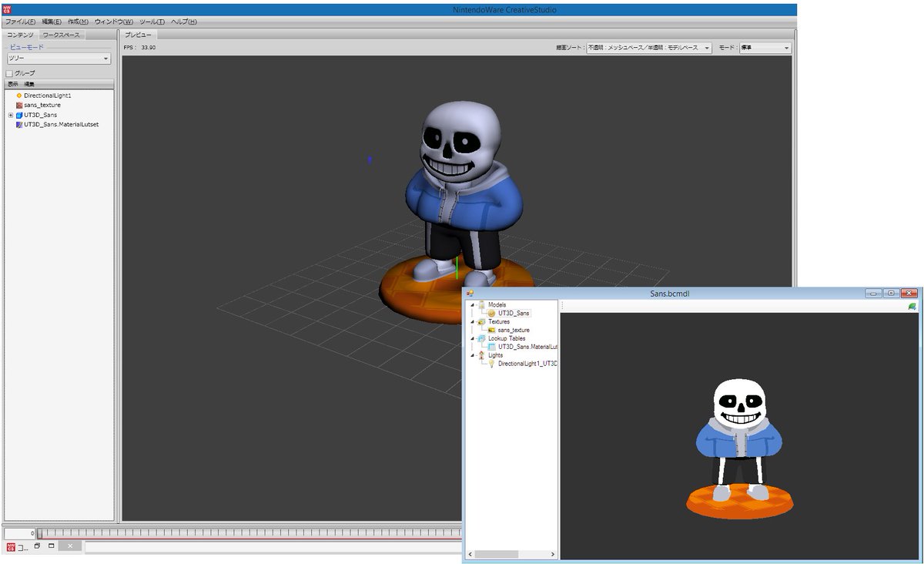This screenshot has width=924, height=564.
Task: Click the right scroll arrow in Sans.bcmdl tree panel
Action: [x=553, y=554]
